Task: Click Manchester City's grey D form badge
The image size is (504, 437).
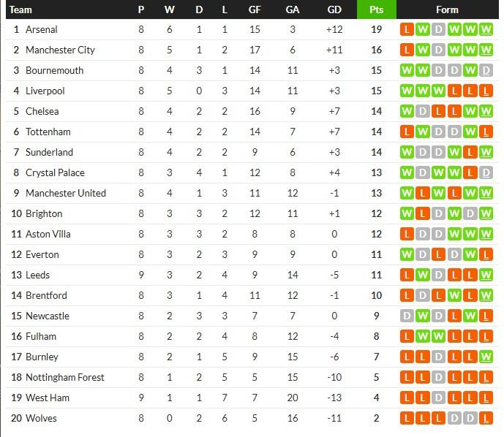Action: [439, 50]
